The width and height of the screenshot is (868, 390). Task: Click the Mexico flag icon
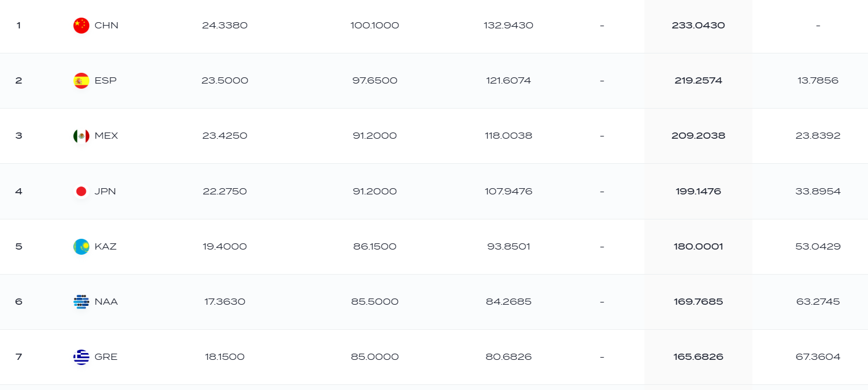tap(81, 136)
